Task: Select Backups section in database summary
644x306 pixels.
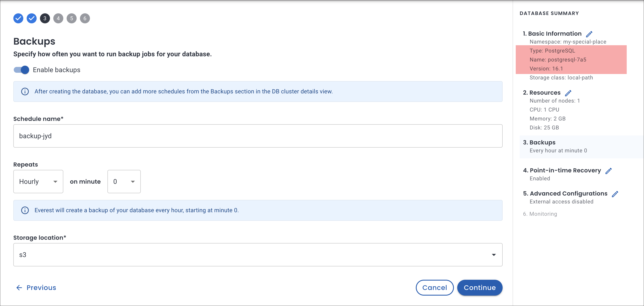Action: coord(542,143)
